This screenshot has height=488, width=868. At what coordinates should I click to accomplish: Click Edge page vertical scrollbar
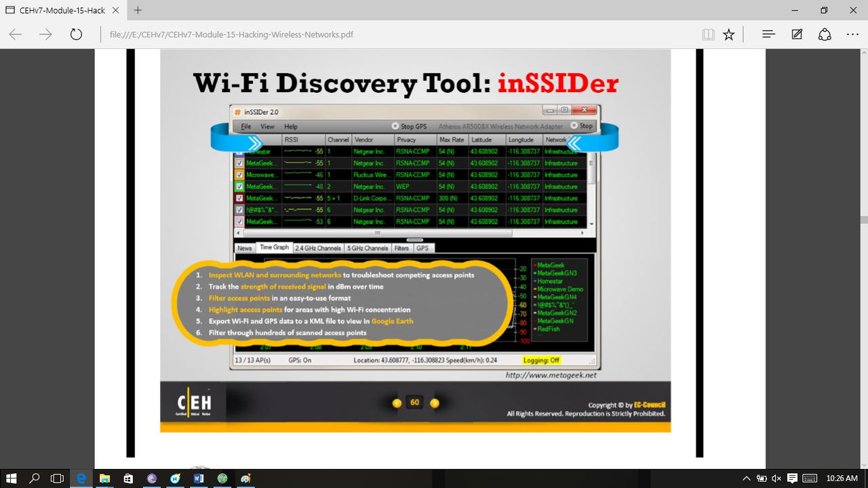coord(863,220)
